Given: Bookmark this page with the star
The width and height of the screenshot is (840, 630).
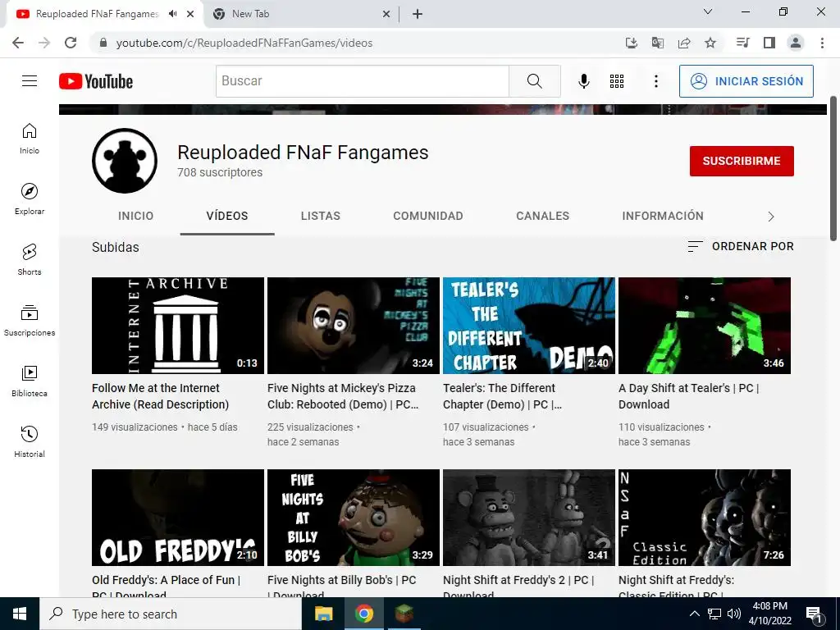Looking at the screenshot, I should [x=710, y=43].
